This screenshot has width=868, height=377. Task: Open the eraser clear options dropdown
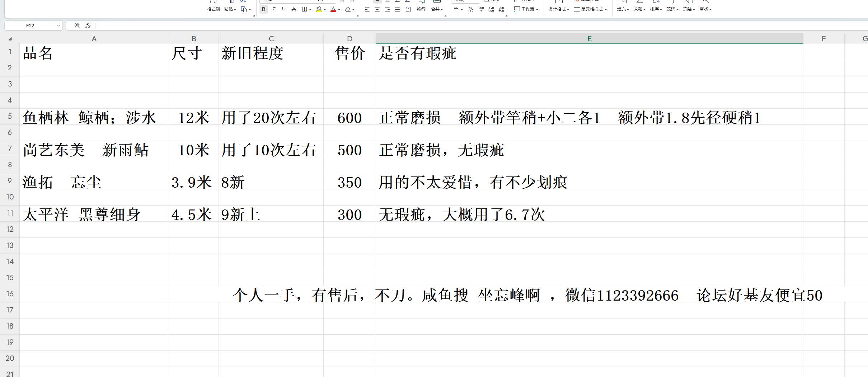tap(353, 10)
